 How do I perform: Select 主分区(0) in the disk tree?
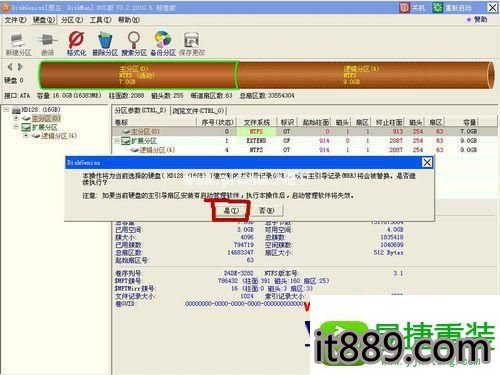tap(46, 118)
